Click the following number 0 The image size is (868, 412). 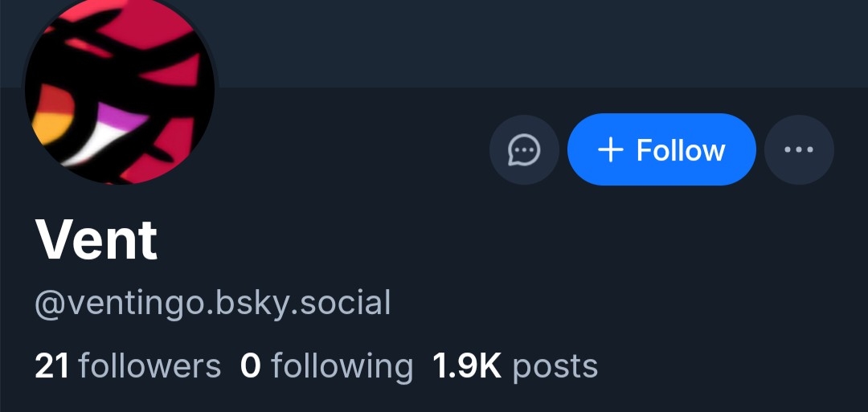tap(251, 366)
